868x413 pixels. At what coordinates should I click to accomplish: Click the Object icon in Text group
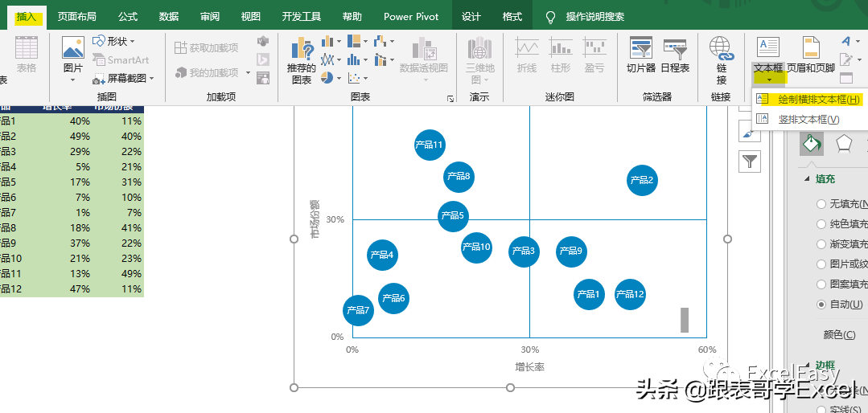[x=846, y=78]
